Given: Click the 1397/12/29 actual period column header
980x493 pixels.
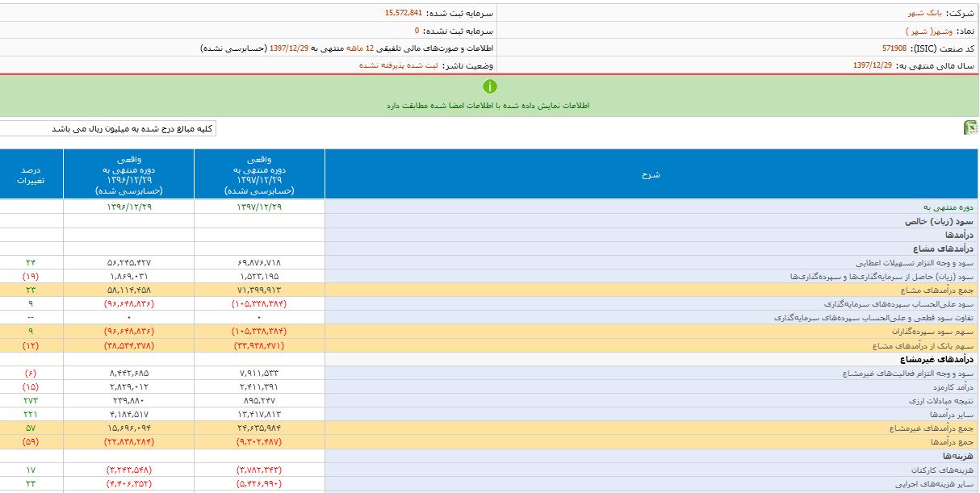Looking at the screenshot, I should pyautogui.click(x=259, y=174).
